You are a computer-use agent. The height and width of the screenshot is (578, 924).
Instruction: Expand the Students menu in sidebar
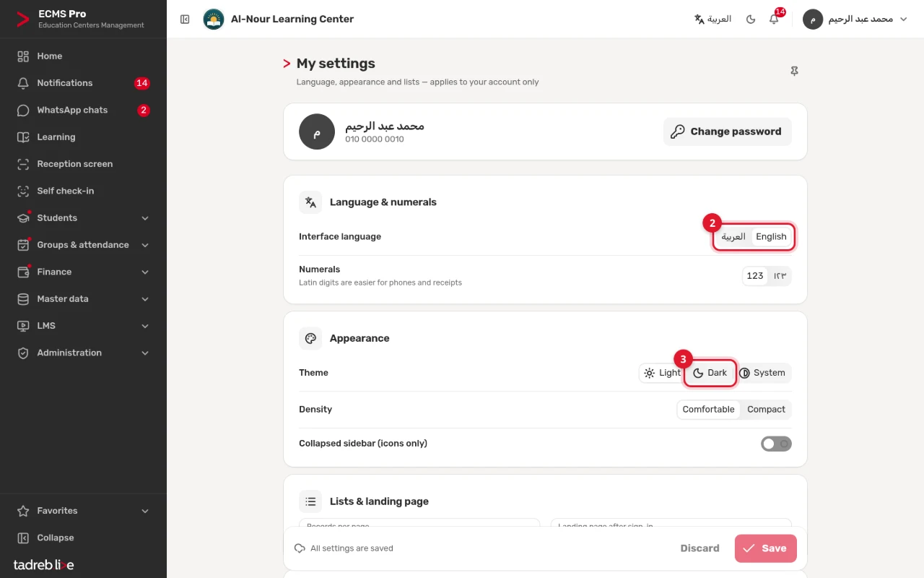[83, 218]
